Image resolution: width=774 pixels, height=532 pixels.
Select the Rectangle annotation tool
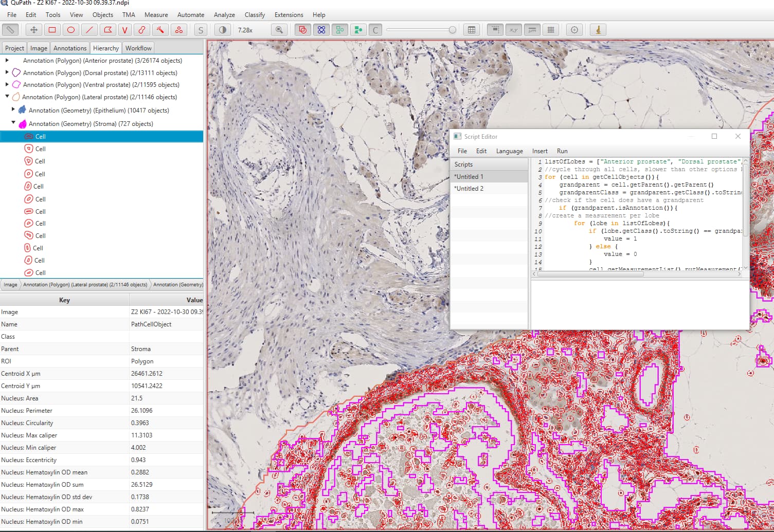53,30
